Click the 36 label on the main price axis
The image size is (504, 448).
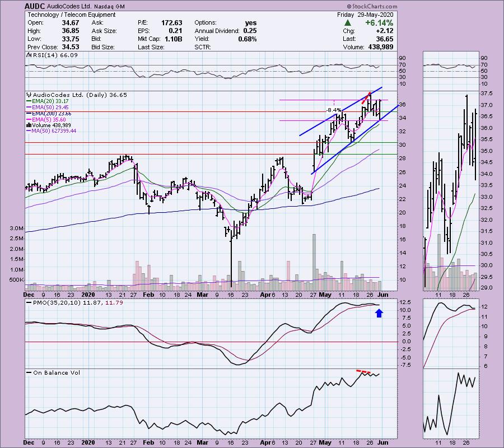click(x=403, y=105)
